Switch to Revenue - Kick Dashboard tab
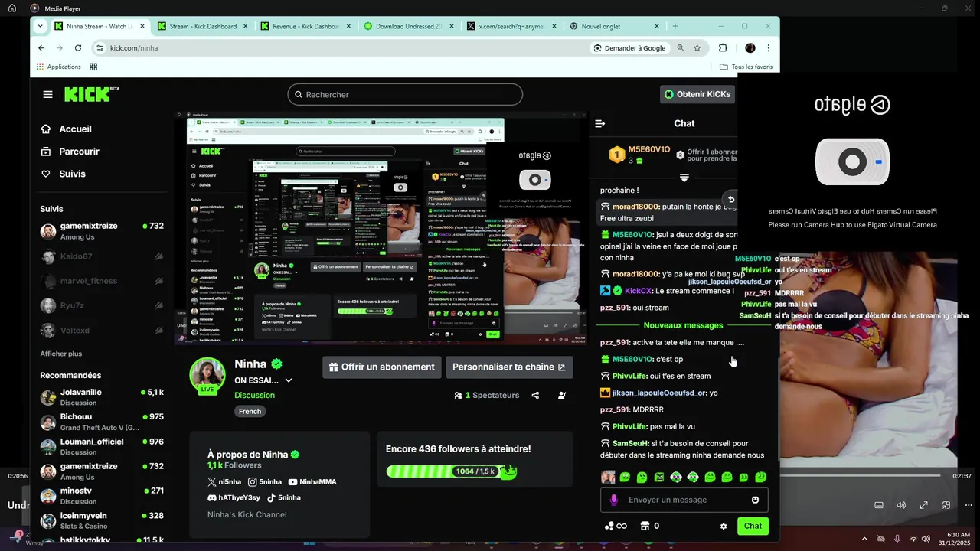Image resolution: width=980 pixels, height=551 pixels. [x=306, y=26]
